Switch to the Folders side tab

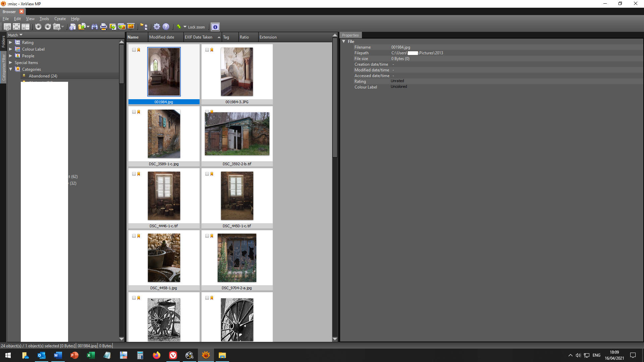pos(3,42)
